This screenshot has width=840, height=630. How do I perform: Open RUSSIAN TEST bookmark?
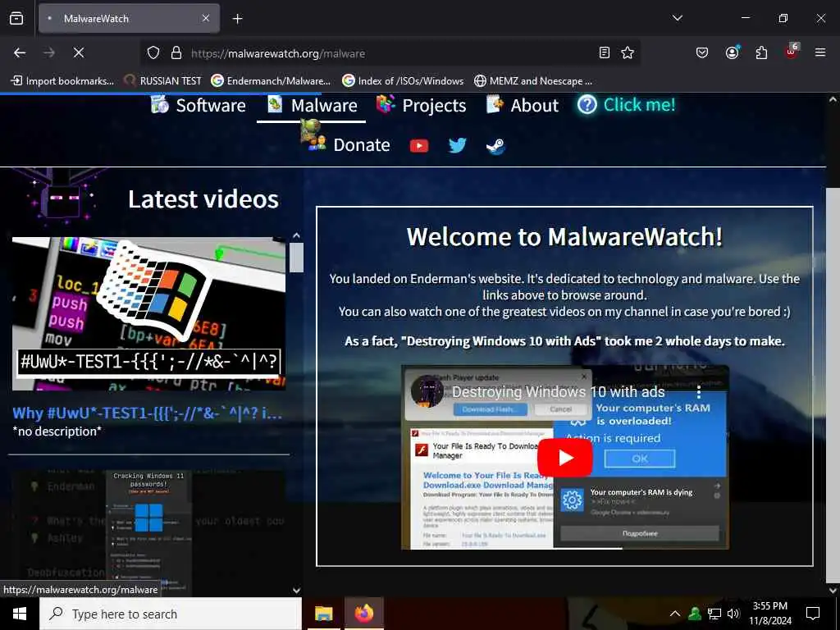pos(163,81)
